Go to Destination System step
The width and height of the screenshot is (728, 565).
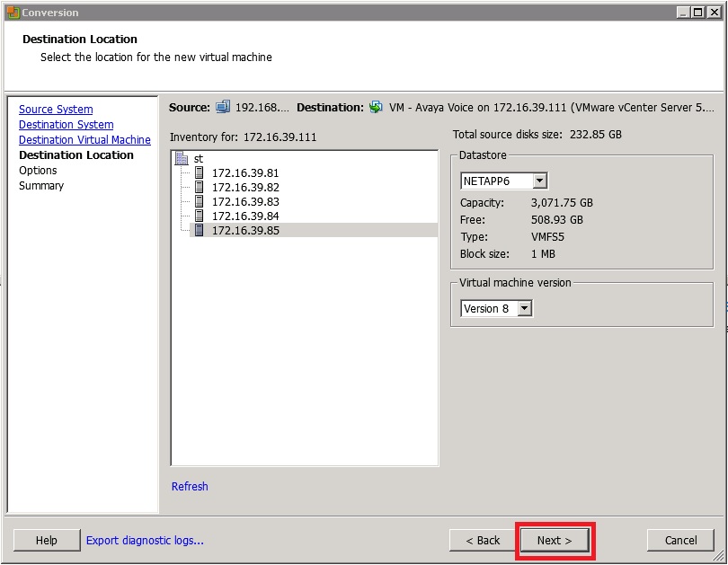click(66, 125)
